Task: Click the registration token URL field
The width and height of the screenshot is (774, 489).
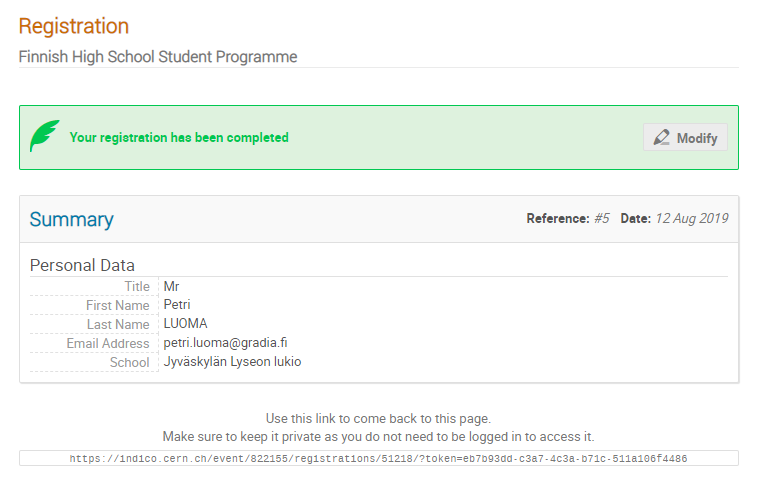Action: click(x=378, y=458)
